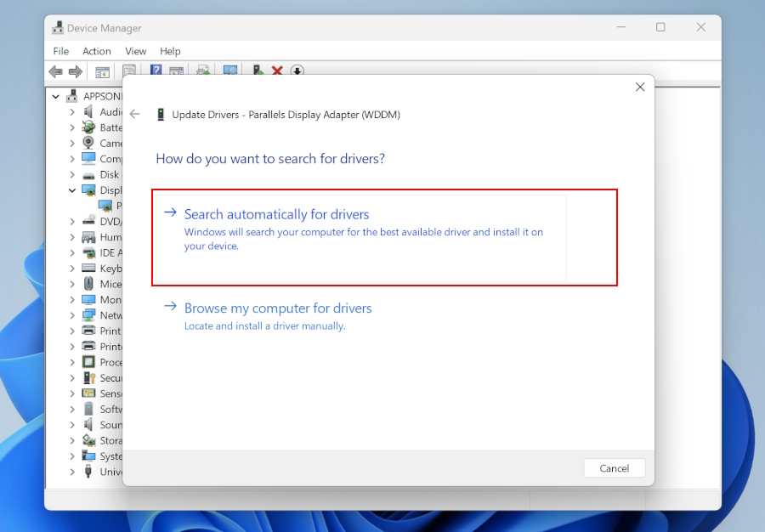Click the green update driver toolbar icon
Image resolution: width=765 pixels, height=532 pixels.
coord(258,71)
